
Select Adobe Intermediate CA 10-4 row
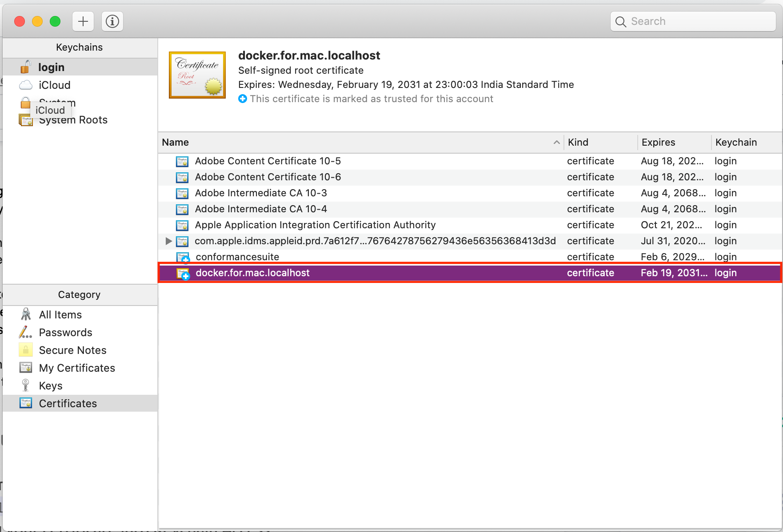coord(470,209)
